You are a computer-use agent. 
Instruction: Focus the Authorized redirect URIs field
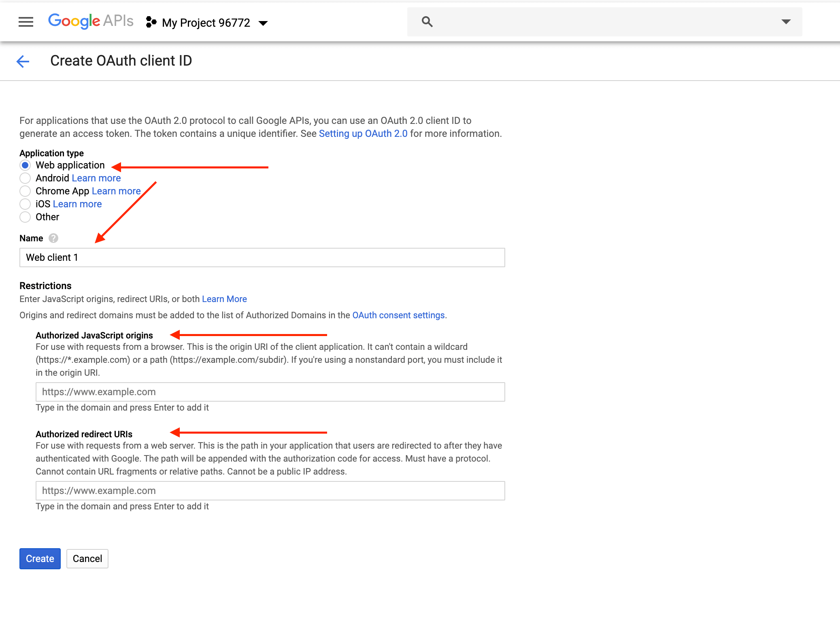[270, 491]
